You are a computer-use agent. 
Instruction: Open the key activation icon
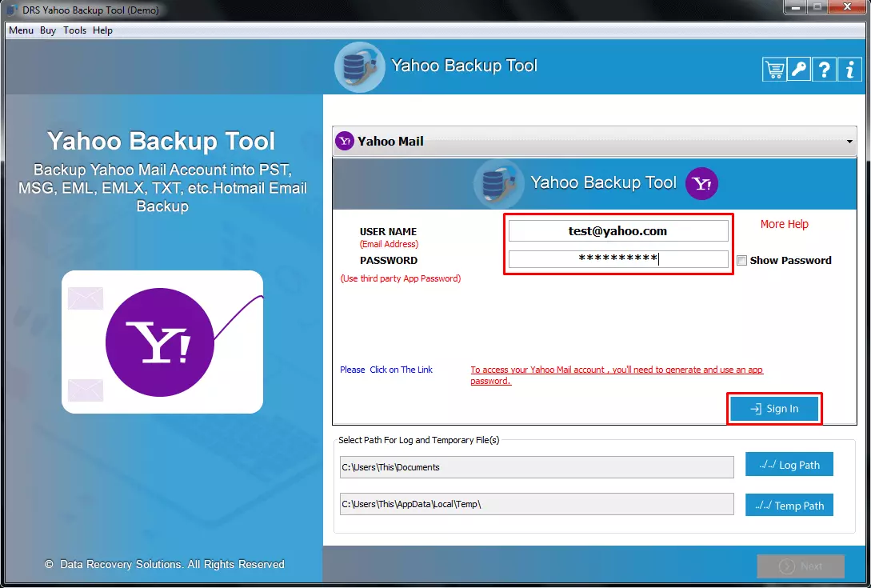[799, 70]
